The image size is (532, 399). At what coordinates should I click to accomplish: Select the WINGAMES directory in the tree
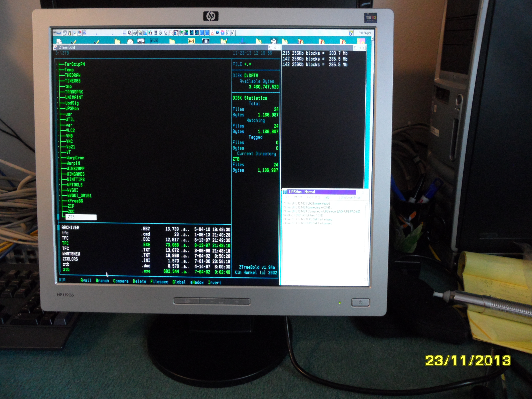[x=75, y=174]
